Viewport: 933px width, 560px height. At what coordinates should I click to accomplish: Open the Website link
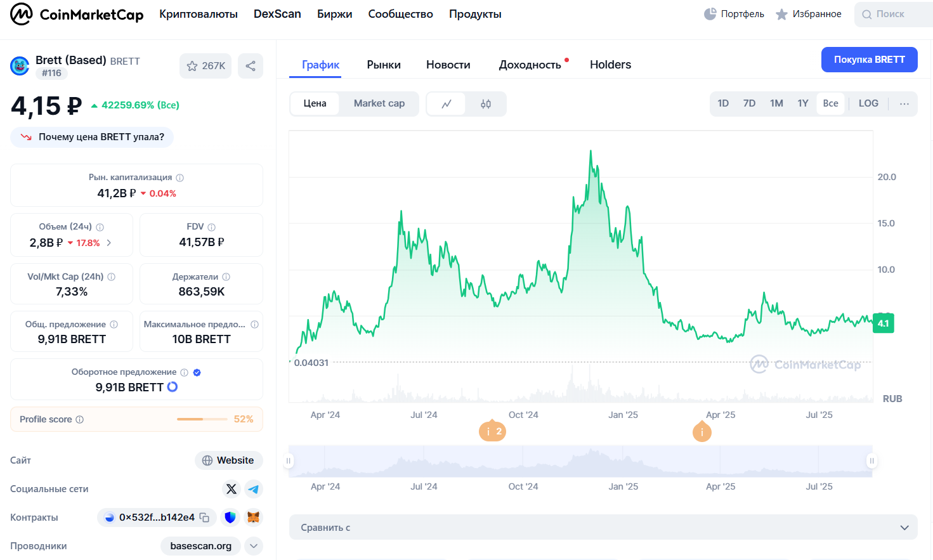228,460
